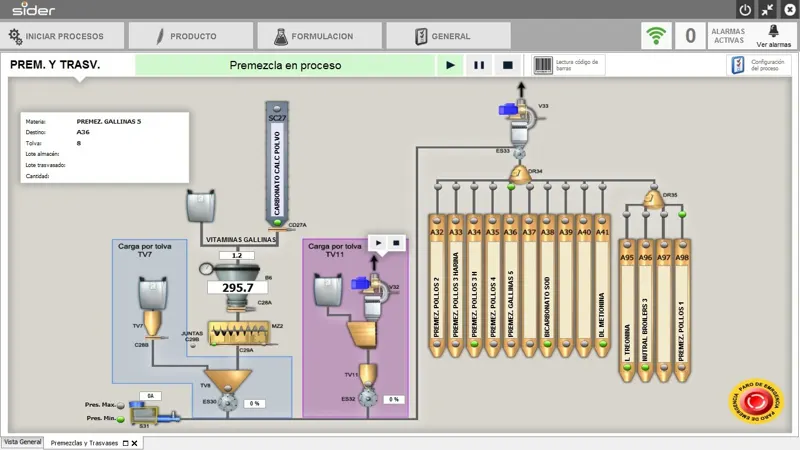Screen dimensions: 800x450
Task: Click the power button icon
Action: (x=745, y=10)
